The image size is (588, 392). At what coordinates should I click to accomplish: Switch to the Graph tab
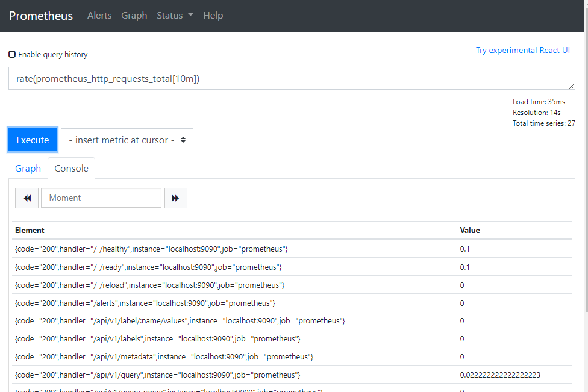point(28,169)
